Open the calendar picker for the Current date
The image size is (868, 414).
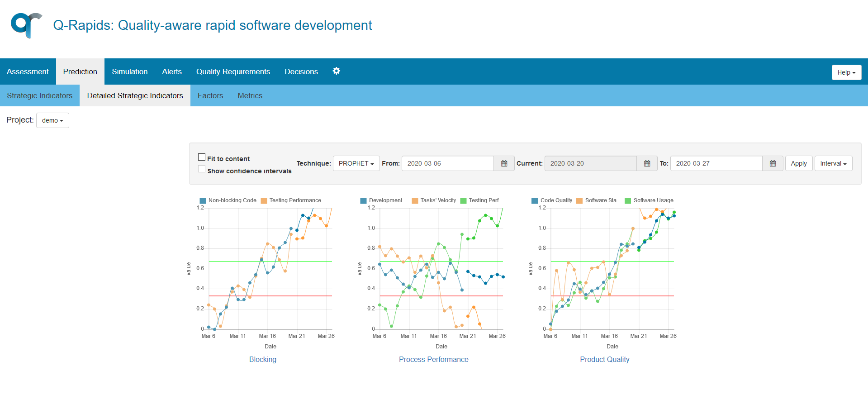tap(646, 163)
